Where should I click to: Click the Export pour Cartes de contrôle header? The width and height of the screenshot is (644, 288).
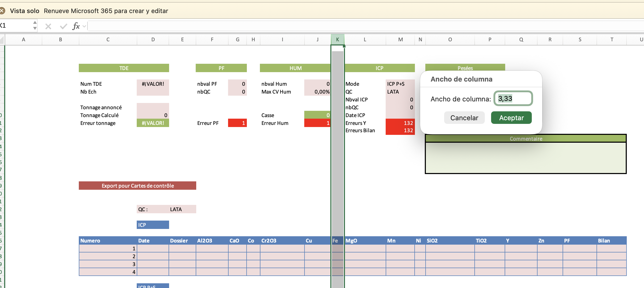coord(138,186)
